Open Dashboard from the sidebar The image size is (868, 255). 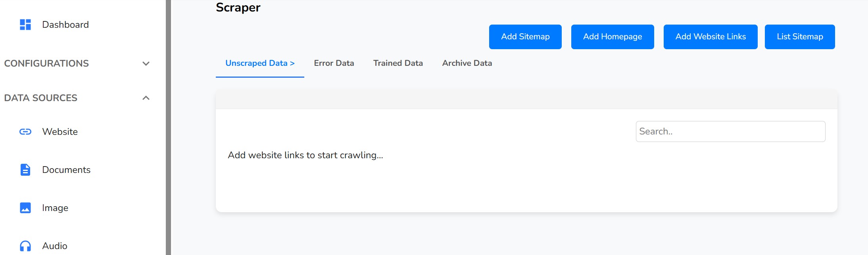point(65,25)
